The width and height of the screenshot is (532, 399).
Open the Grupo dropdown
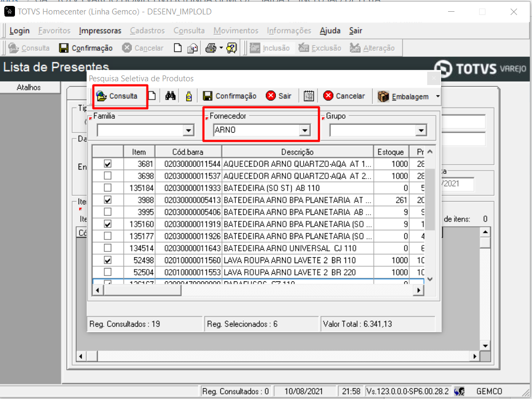pos(421,131)
